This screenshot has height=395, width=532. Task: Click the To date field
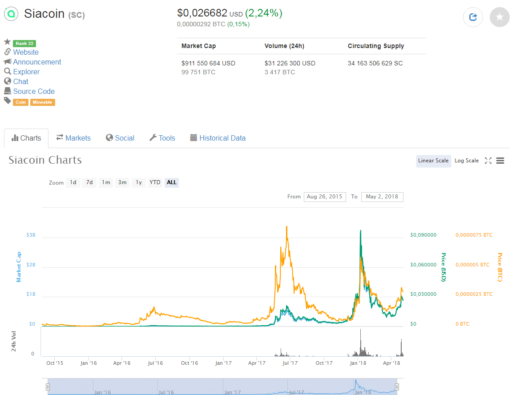tap(382, 197)
